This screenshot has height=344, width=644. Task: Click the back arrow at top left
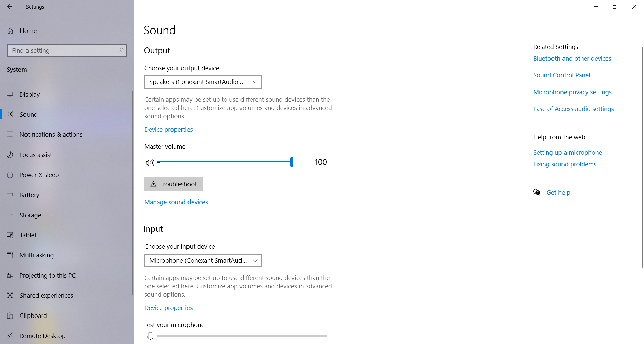10,7
